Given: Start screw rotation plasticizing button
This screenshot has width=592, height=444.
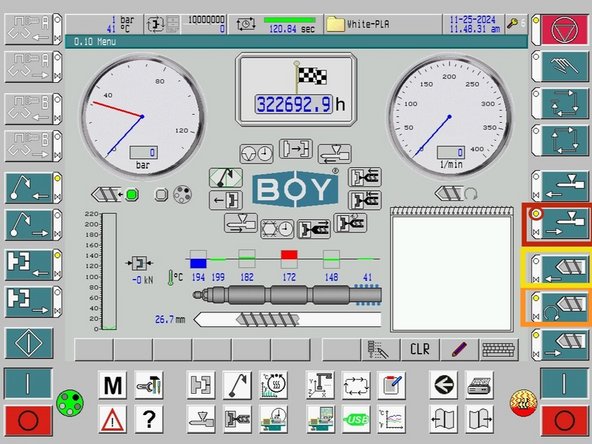Looking at the screenshot, I should pyautogui.click(x=560, y=307).
